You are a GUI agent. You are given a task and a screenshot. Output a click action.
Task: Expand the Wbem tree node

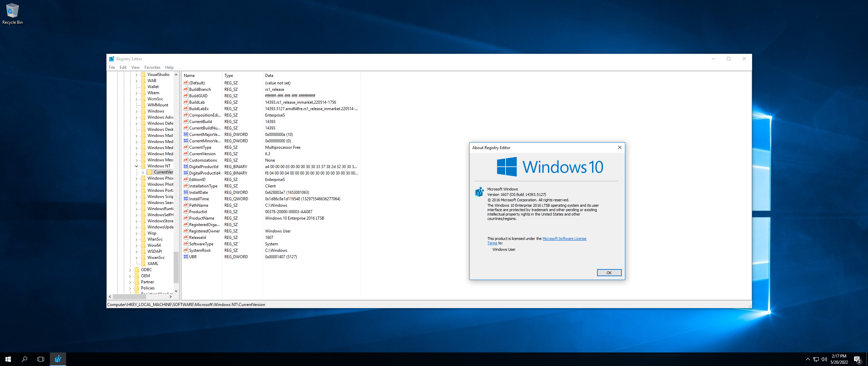(x=137, y=93)
